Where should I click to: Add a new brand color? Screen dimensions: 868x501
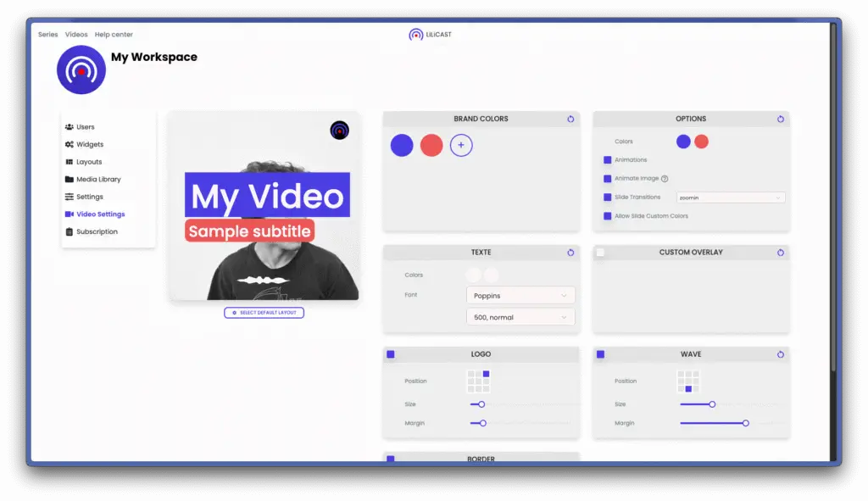click(461, 145)
